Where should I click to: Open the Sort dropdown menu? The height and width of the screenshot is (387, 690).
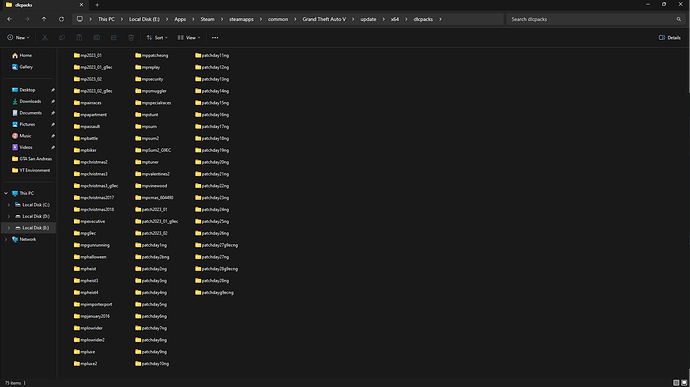click(x=157, y=38)
